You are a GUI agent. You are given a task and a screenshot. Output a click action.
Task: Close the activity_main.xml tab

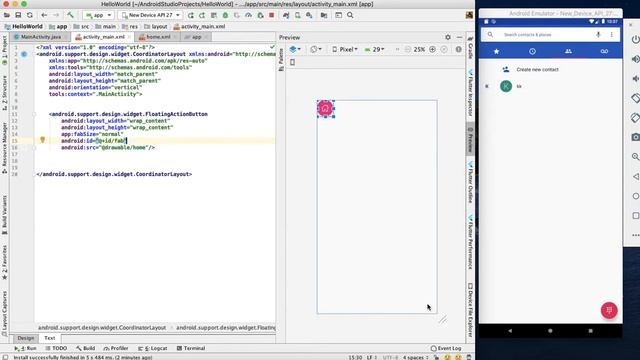coord(129,37)
